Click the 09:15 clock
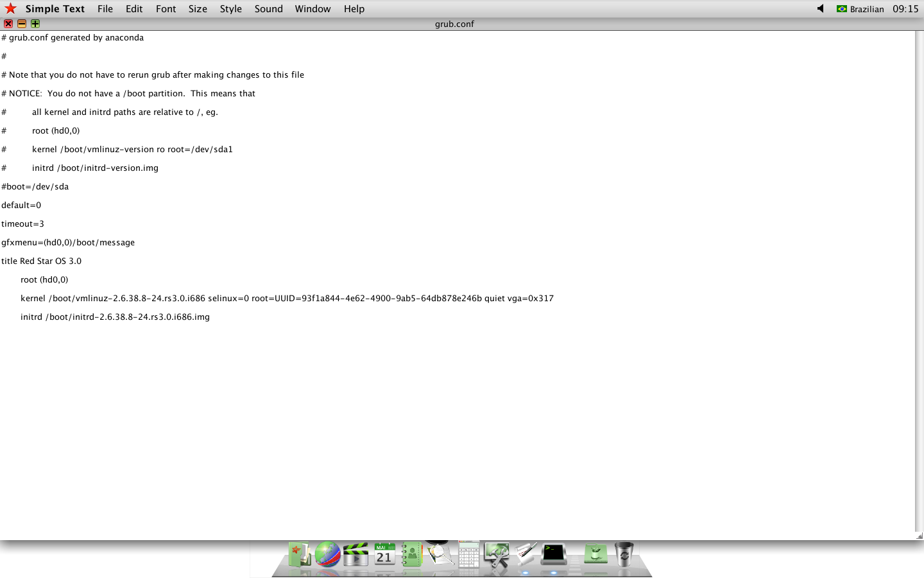The image size is (924, 578). (905, 9)
